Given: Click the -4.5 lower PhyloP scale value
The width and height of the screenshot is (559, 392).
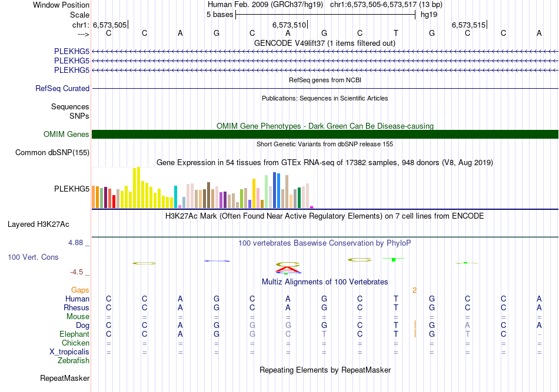Looking at the screenshot, I should pyautogui.click(x=76, y=272).
